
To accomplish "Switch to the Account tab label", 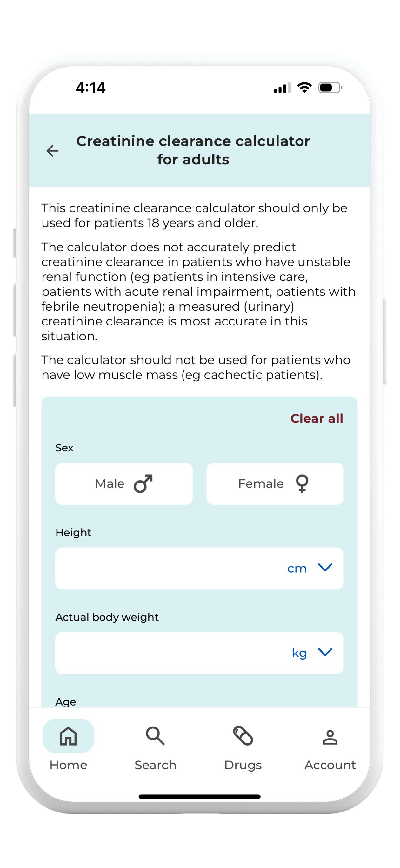I will coord(330,765).
